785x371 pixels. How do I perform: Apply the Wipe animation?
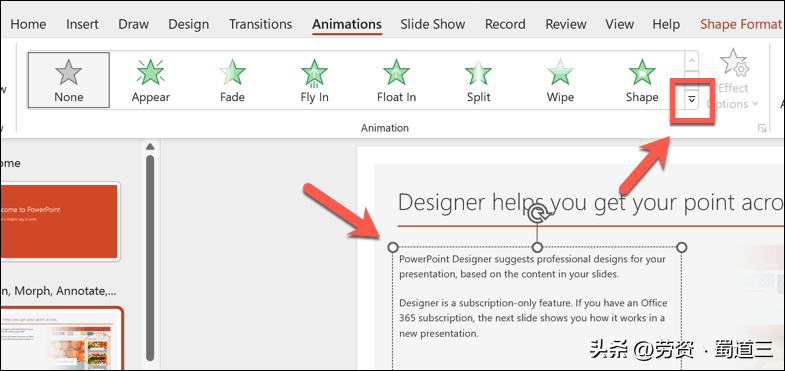[560, 80]
